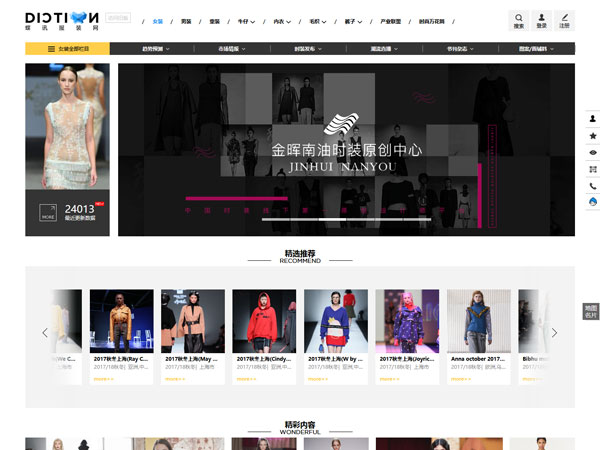The image size is (600, 450).
Task: Open the 2017秋冬上海(Cindy... red hoodie thumbnail
Action: click(x=264, y=321)
